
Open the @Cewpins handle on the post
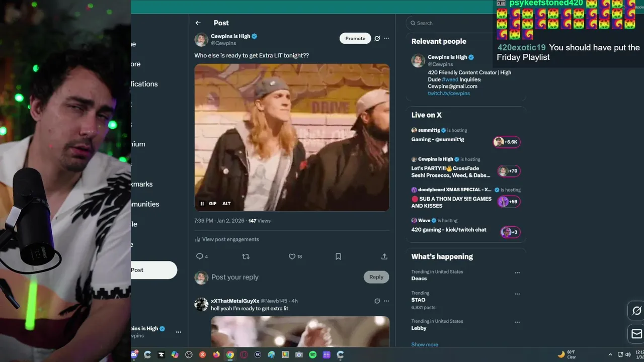[223, 43]
